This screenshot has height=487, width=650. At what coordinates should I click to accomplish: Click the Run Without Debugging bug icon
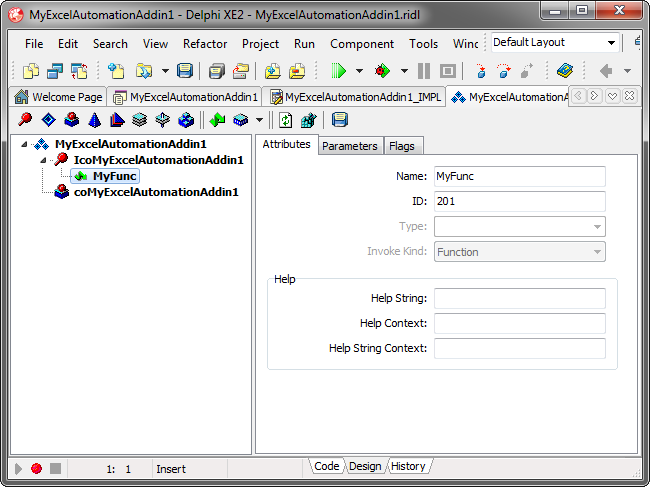(382, 71)
